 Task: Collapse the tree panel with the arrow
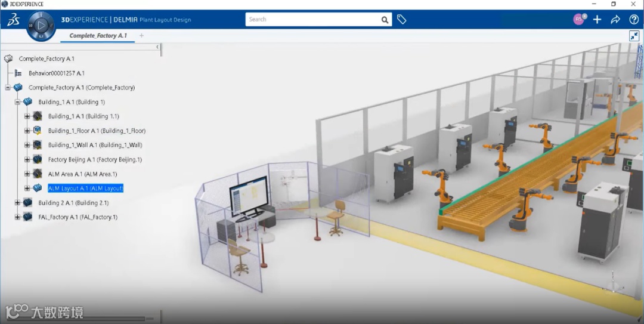(157, 47)
